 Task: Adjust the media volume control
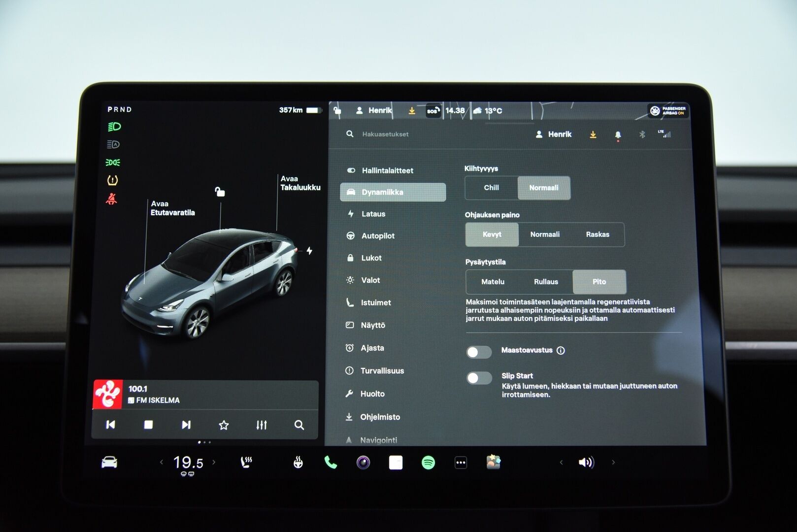[x=586, y=462]
